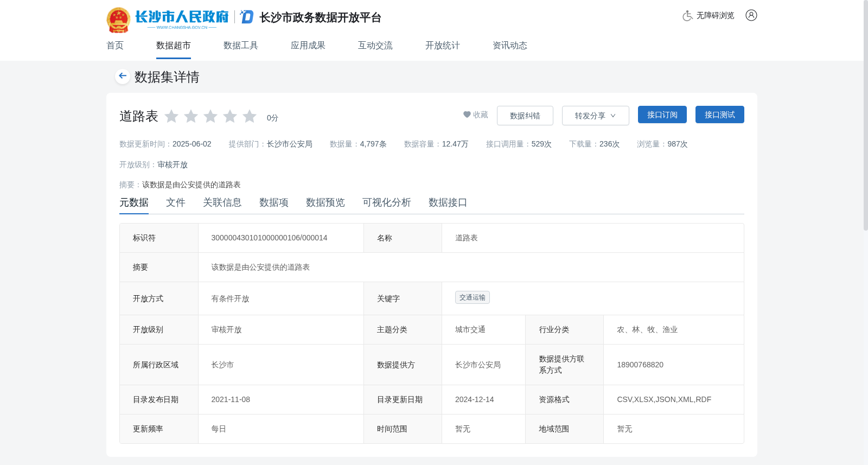Click the 接口测试 button
This screenshot has height=465, width=868.
[x=720, y=114]
